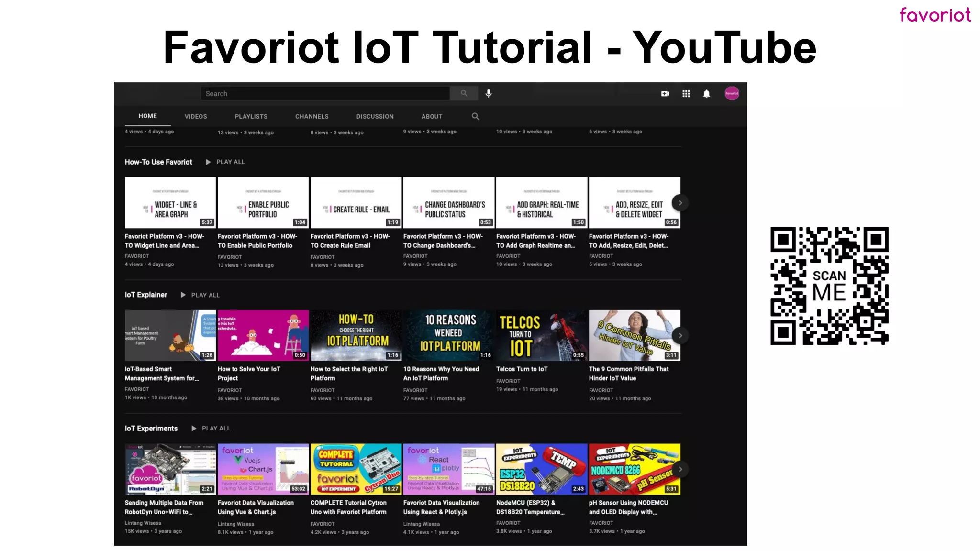Open Add, Resize, Edit & Delete Widget thumbnail

[x=634, y=203]
